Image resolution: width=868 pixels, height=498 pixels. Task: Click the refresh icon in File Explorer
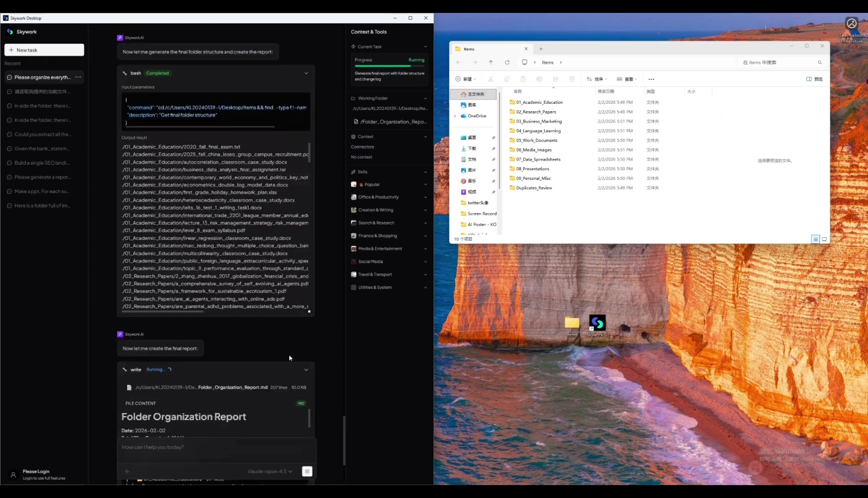point(507,62)
